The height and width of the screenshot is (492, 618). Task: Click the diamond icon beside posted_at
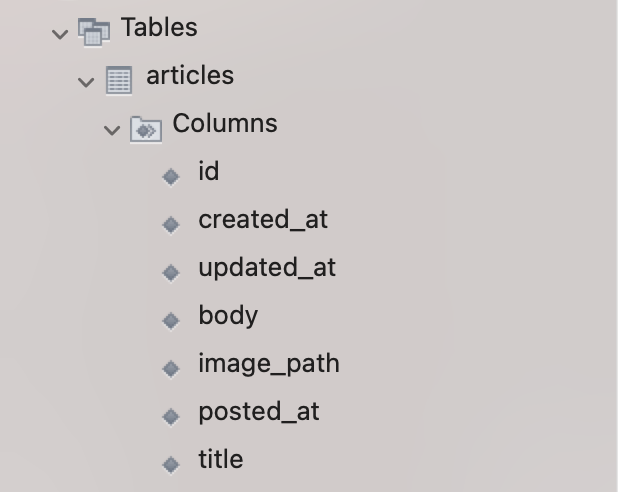point(171,416)
